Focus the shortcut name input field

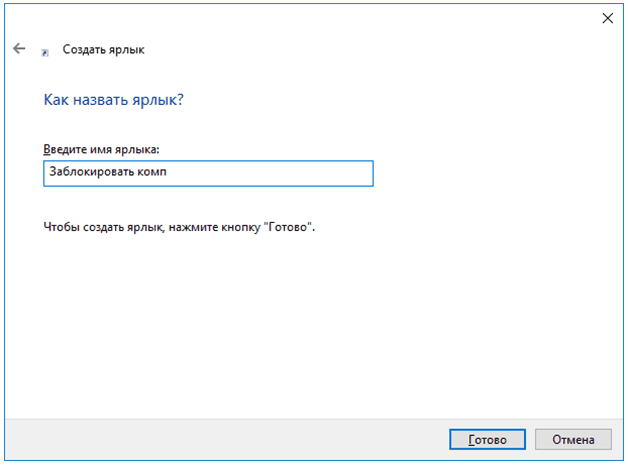(x=208, y=173)
